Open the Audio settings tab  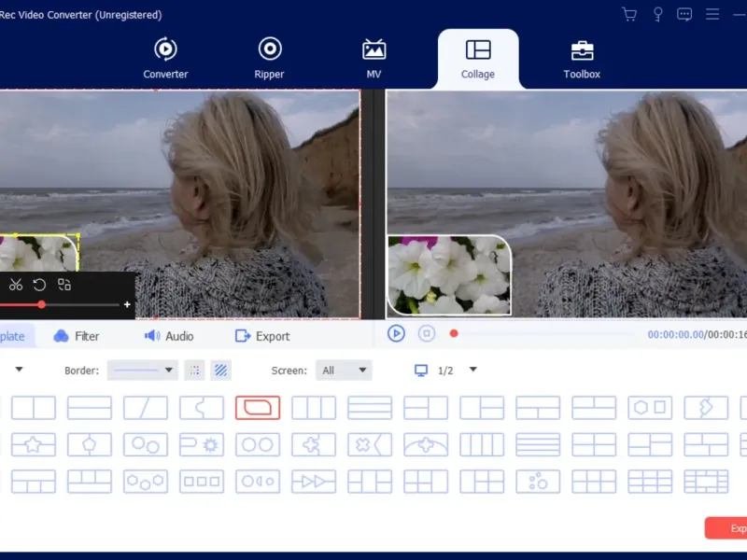(x=169, y=336)
